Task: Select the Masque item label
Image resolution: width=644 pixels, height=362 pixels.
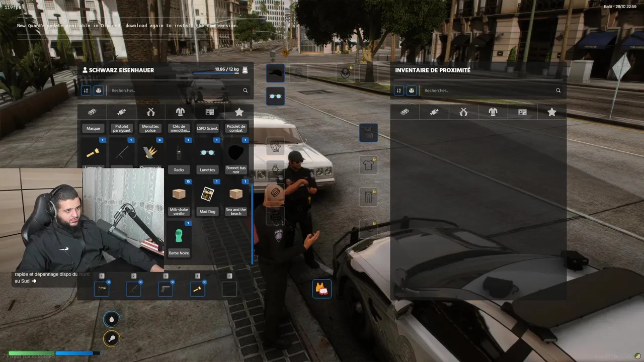Action: 93,128
